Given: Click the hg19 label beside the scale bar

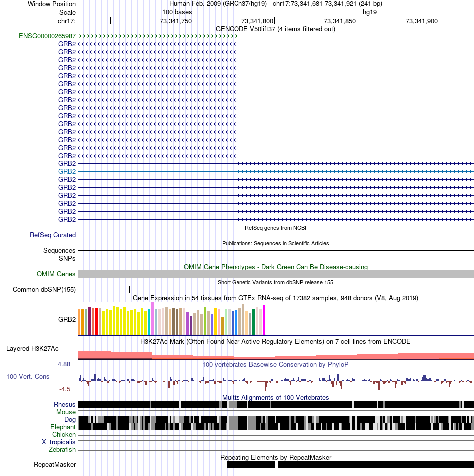Looking at the screenshot, I should click(370, 12).
